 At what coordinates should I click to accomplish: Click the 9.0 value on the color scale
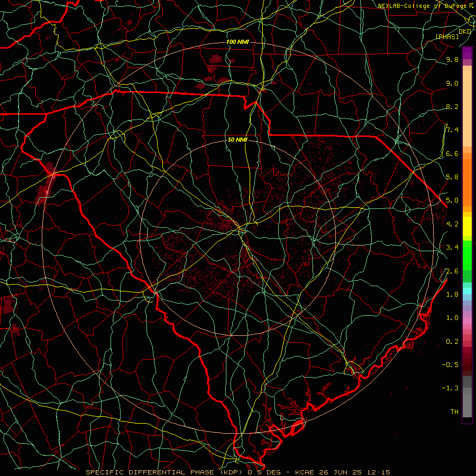pyautogui.click(x=452, y=83)
